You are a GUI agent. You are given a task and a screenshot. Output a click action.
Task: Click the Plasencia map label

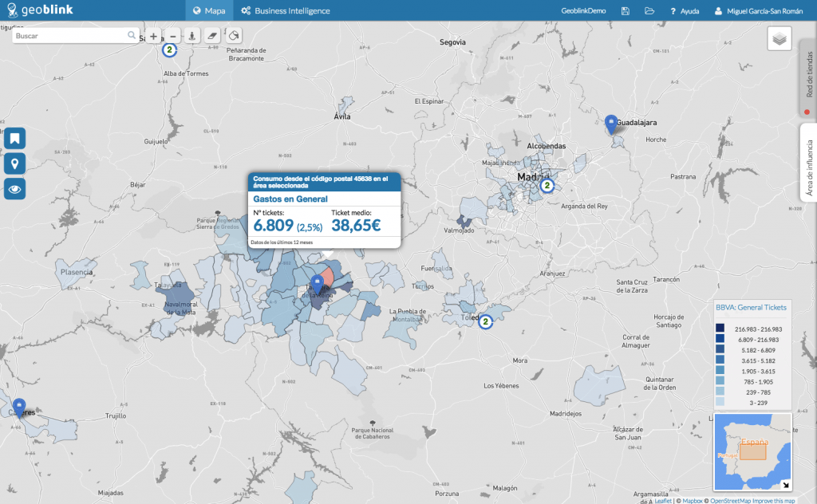point(77,272)
